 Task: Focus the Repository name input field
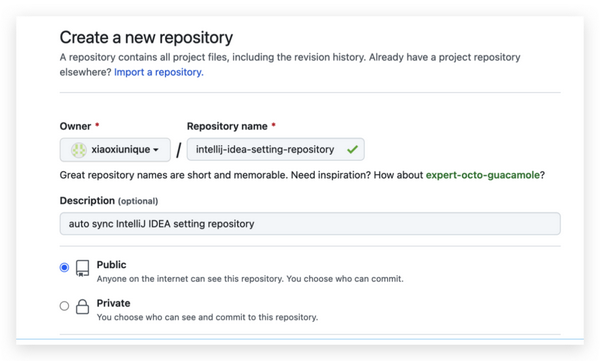tap(276, 149)
